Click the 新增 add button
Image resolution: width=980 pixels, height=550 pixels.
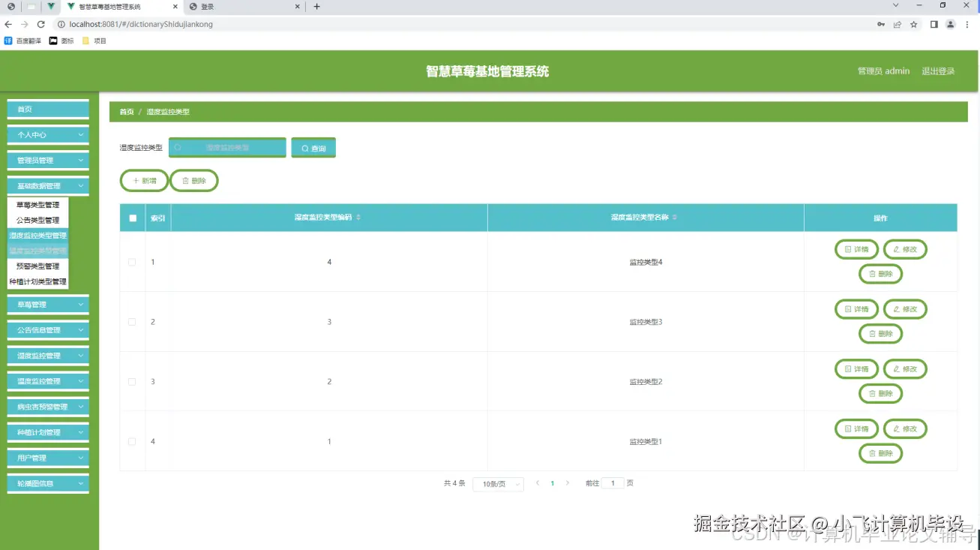pyautogui.click(x=144, y=181)
